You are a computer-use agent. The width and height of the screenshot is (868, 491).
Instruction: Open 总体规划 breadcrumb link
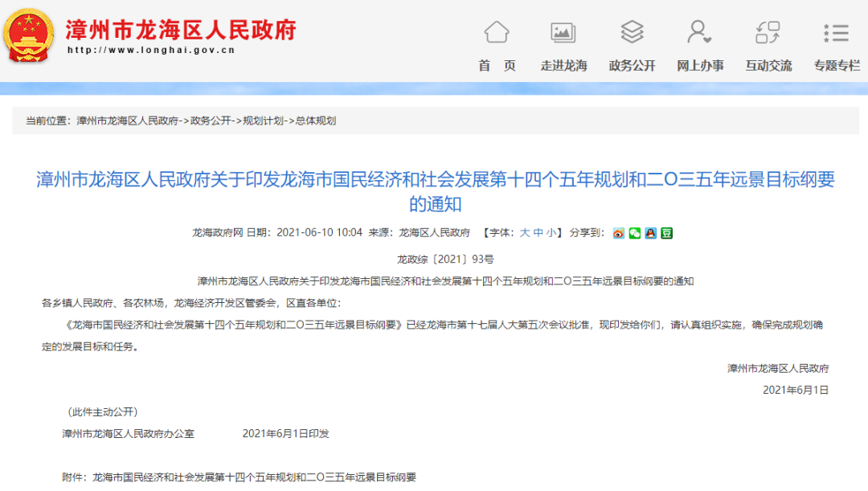pyautogui.click(x=316, y=121)
